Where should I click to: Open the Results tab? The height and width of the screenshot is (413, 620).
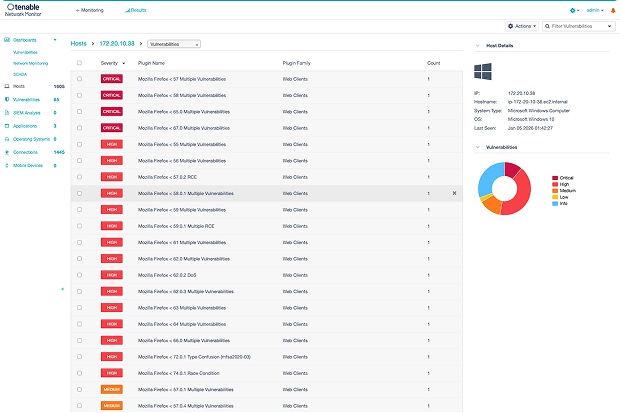tap(136, 10)
